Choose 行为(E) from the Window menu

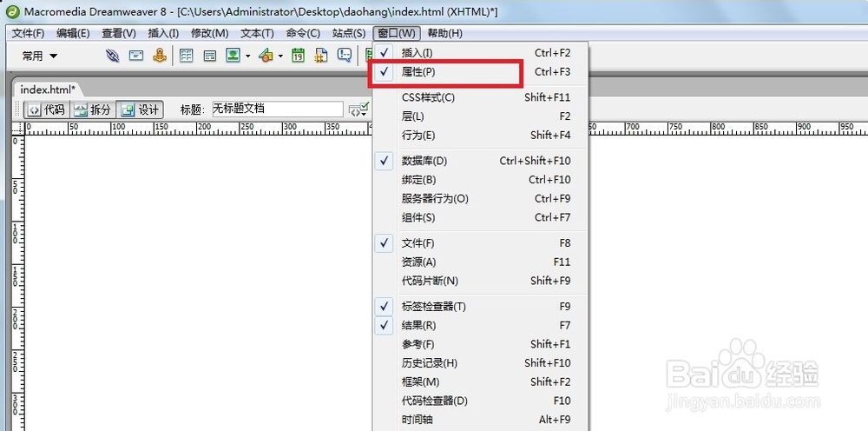481,136
